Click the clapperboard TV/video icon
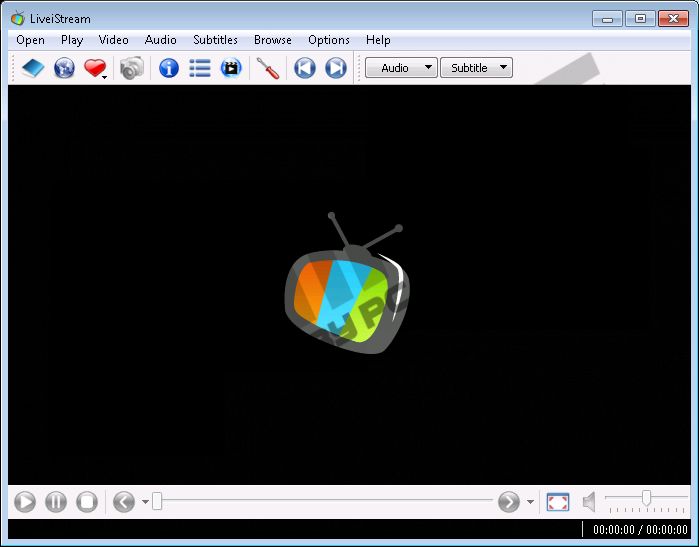Screen dimensions: 699x547 click(x=231, y=68)
